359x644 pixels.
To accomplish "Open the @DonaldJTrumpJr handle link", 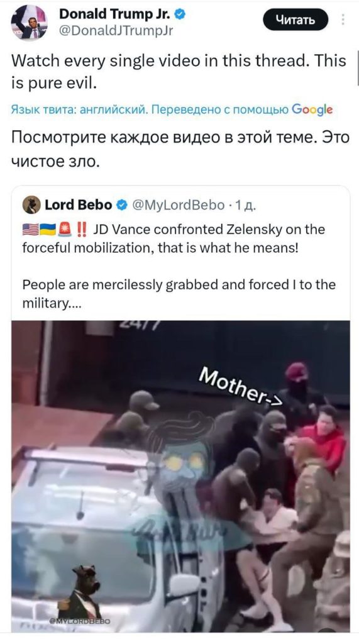I will (116, 31).
